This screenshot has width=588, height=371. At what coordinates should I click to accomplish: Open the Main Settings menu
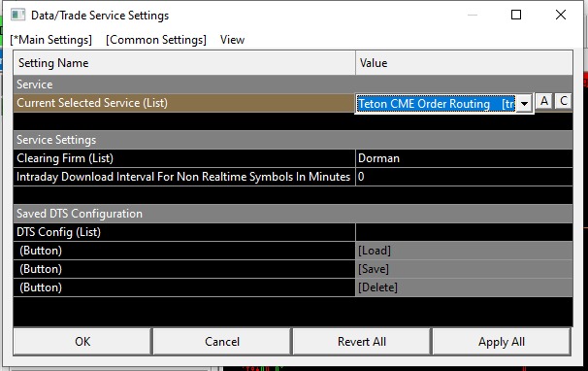click(51, 40)
